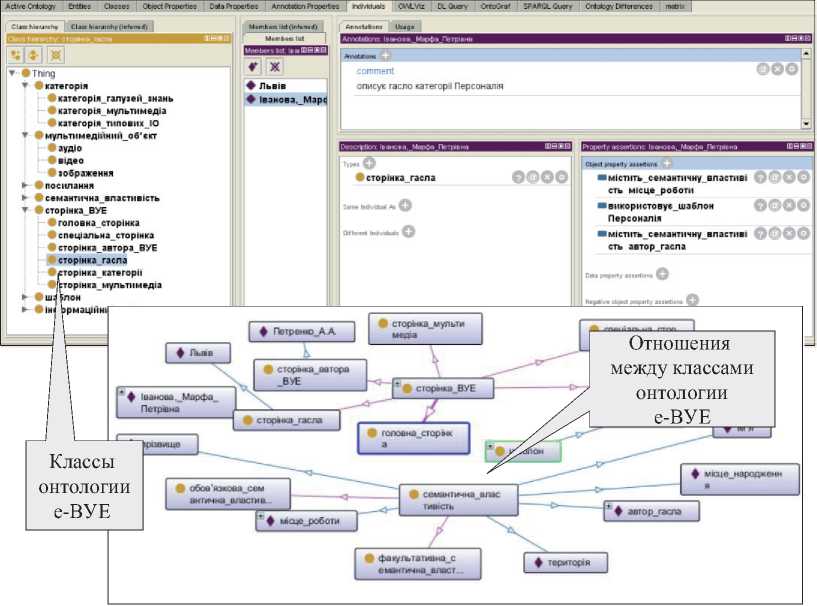Delete the selected individual in Members list

[x=275, y=66]
